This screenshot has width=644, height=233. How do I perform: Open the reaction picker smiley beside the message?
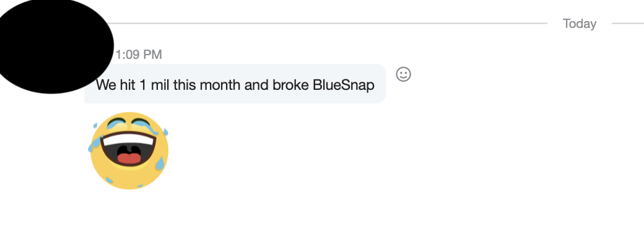pos(403,74)
